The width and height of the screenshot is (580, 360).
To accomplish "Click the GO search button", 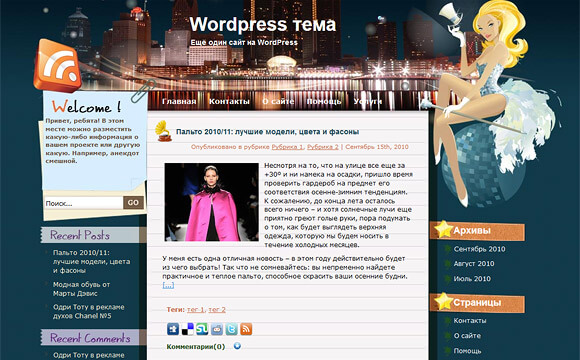I will 133,203.
